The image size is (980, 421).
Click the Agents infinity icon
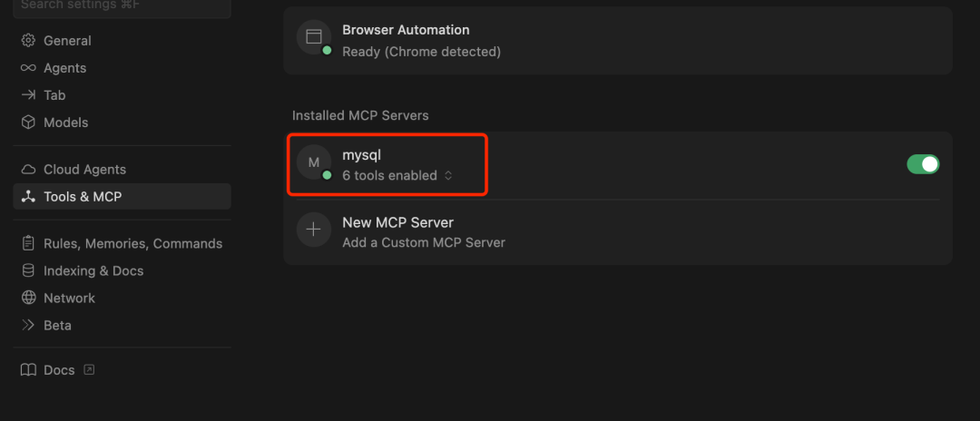pyautogui.click(x=28, y=68)
